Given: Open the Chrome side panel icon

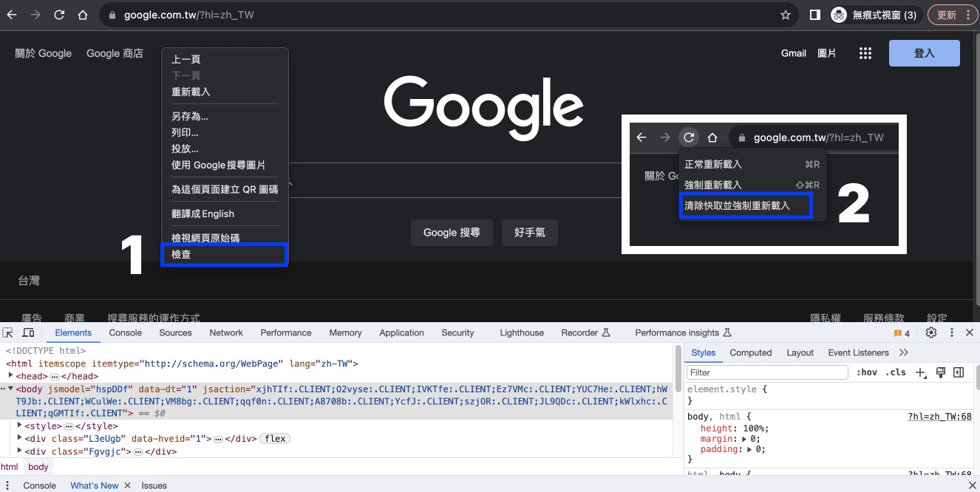Looking at the screenshot, I should [815, 15].
